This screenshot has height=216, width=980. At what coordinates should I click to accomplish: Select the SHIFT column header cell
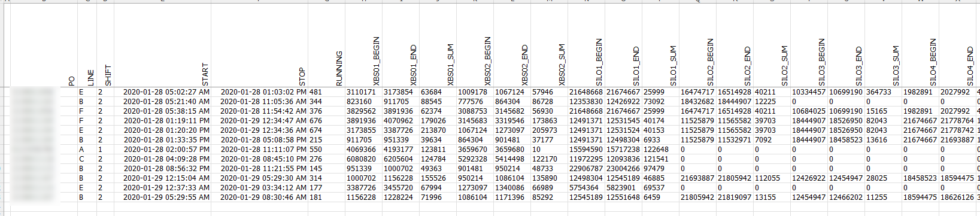105,45
